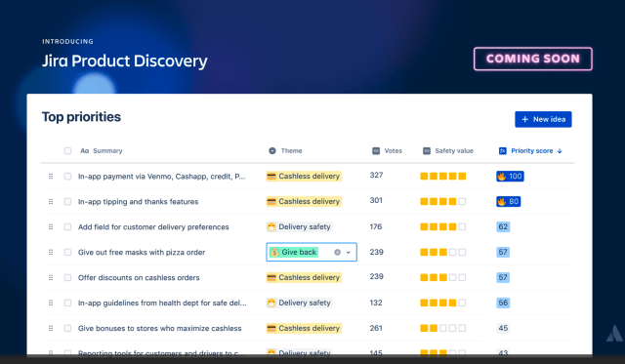Open the Give back theme dropdown arrow
This screenshot has width=625, height=364.
tap(348, 252)
